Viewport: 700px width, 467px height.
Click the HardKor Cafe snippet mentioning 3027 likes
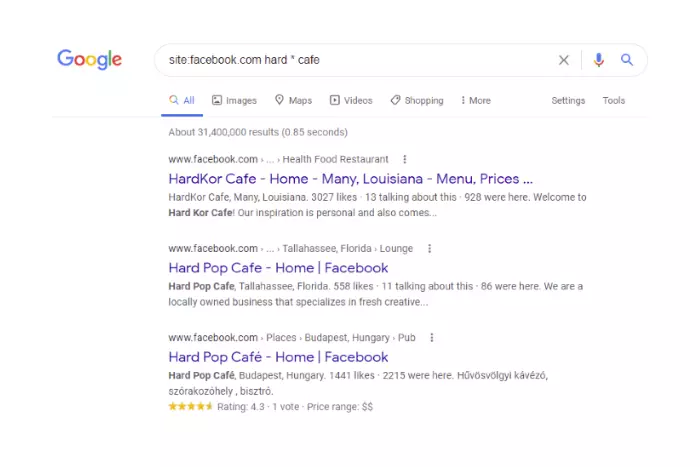click(x=377, y=205)
